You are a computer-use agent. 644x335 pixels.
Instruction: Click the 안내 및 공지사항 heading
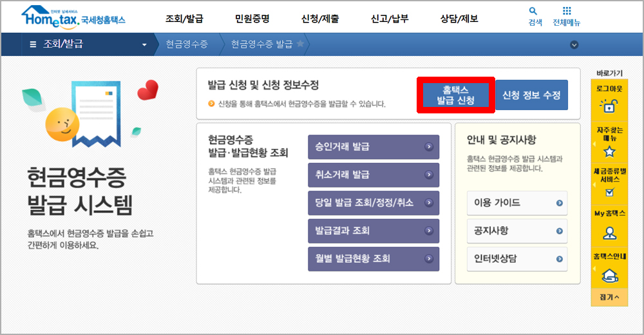[502, 140]
